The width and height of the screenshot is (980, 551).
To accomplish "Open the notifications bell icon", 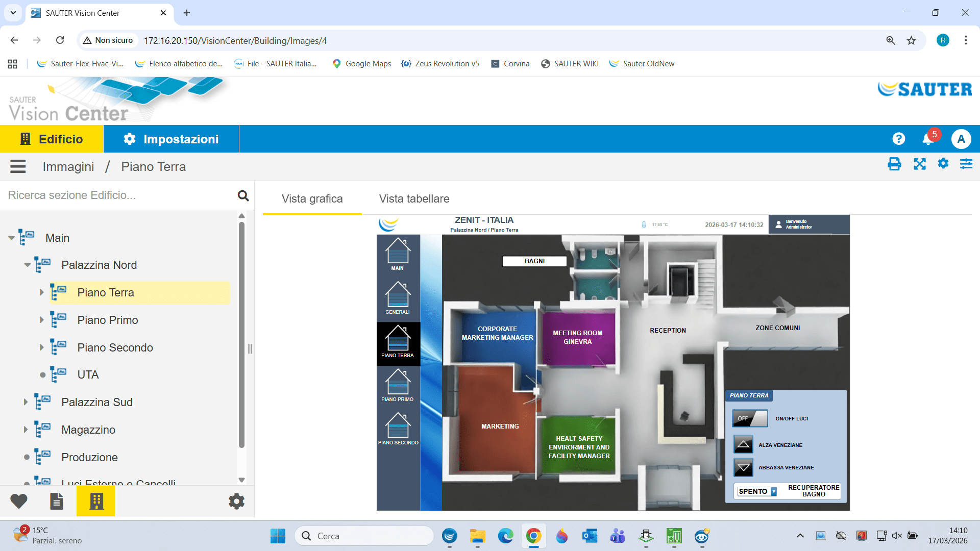I will point(928,139).
